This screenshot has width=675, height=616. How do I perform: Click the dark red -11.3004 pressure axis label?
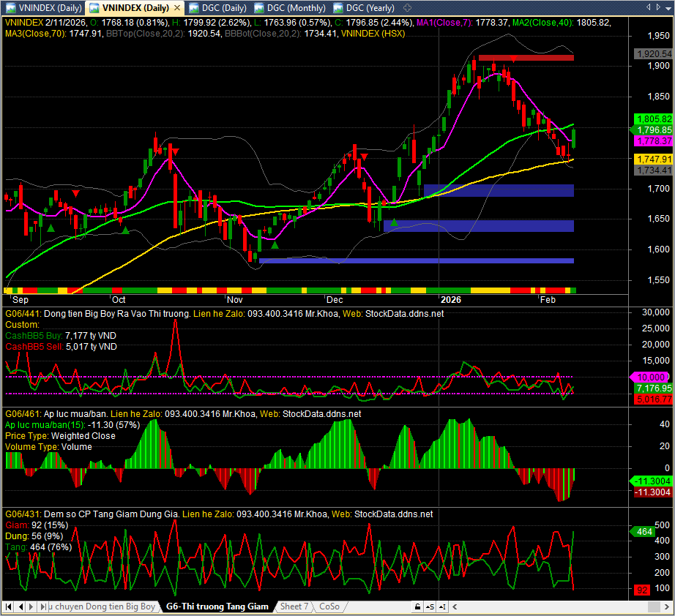(654, 492)
